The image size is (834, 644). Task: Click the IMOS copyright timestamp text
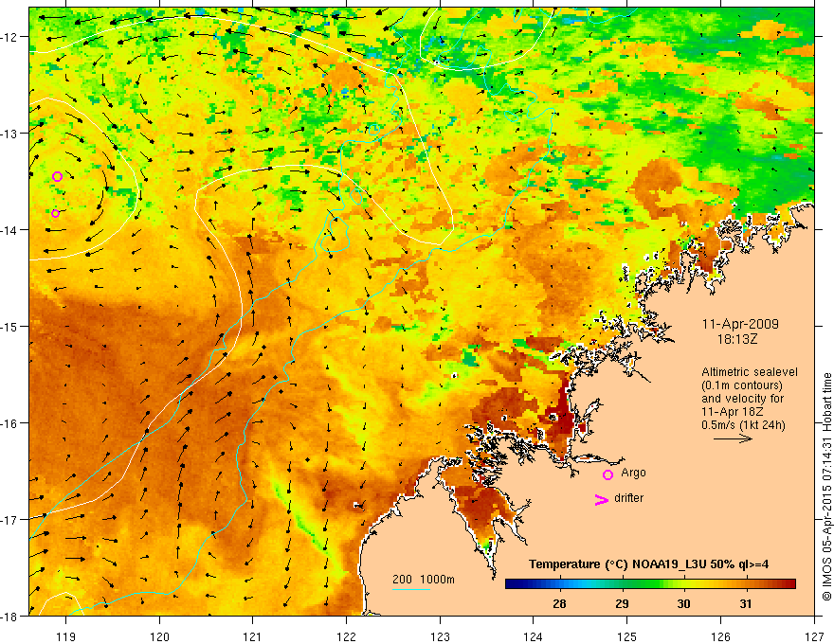coord(827,487)
